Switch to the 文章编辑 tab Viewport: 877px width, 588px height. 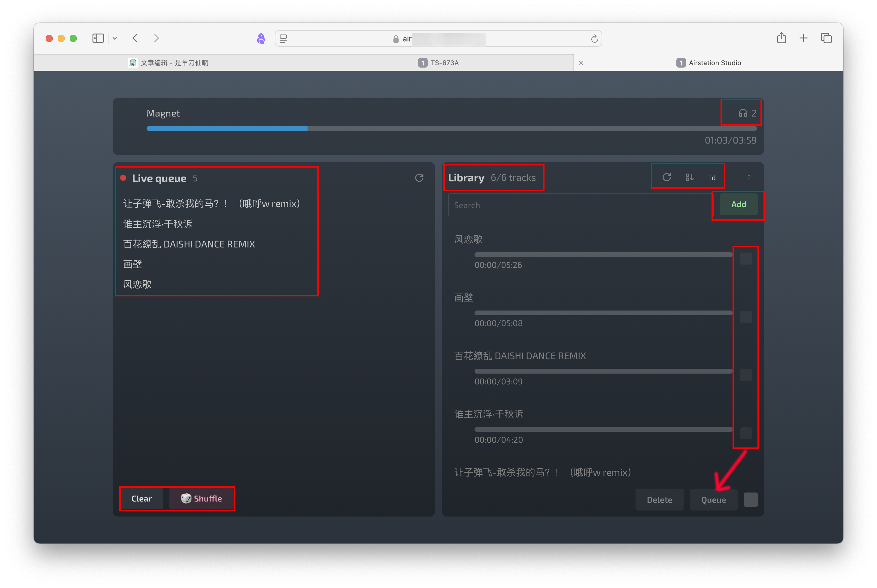(168, 63)
